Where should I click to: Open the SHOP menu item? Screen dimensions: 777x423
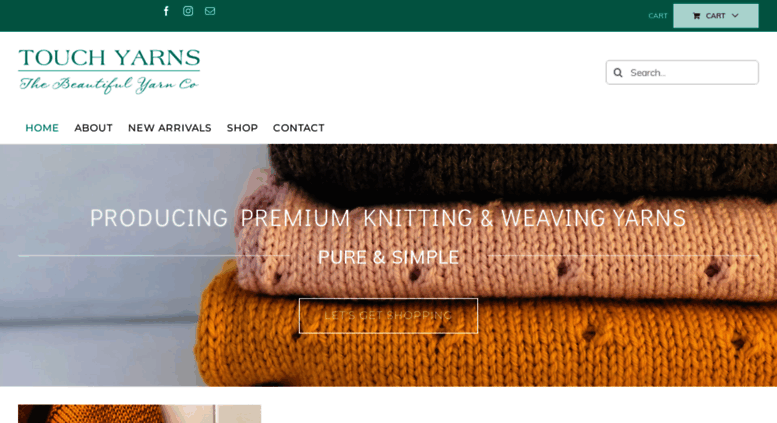pyautogui.click(x=242, y=128)
